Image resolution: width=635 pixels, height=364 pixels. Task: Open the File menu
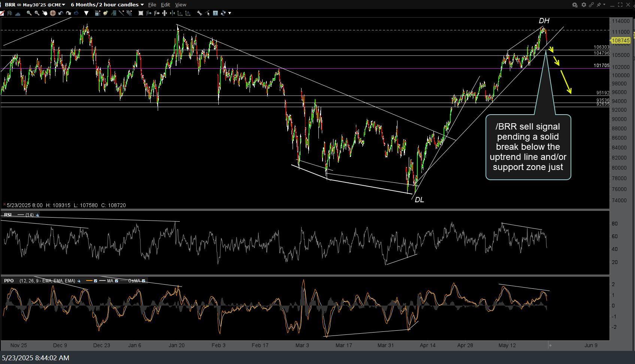pyautogui.click(x=152, y=4)
